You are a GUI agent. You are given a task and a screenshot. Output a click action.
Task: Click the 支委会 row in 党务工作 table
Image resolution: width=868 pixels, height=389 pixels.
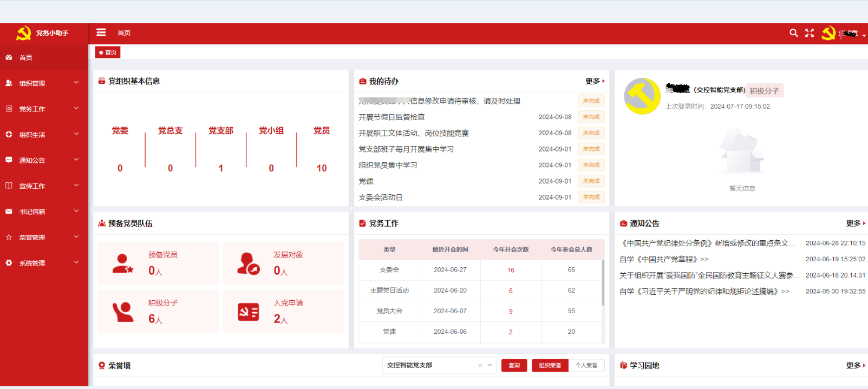coord(480,270)
